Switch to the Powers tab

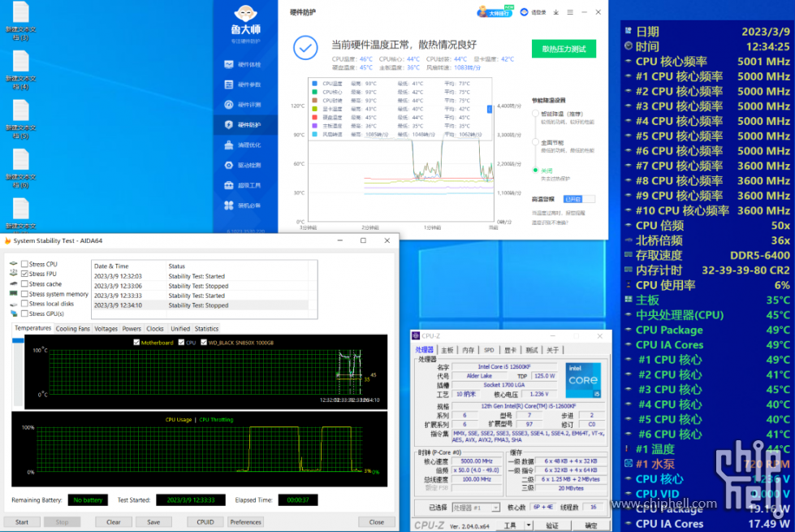click(x=132, y=329)
